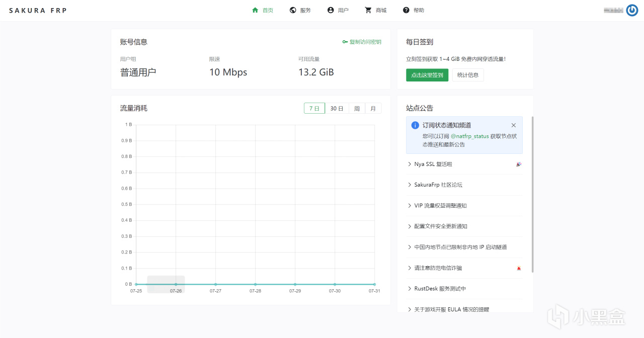This screenshot has height=338, width=644.
Task: Open the @natfrp_status link
Action: pos(469,136)
